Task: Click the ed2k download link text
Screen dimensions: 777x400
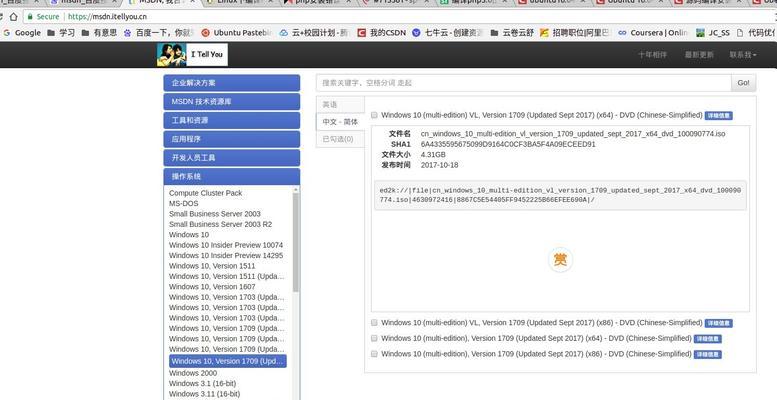Action: point(560,195)
